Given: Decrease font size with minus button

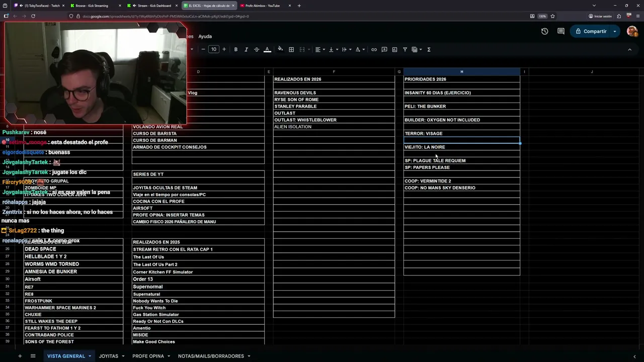Looking at the screenshot, I should (x=203, y=49).
